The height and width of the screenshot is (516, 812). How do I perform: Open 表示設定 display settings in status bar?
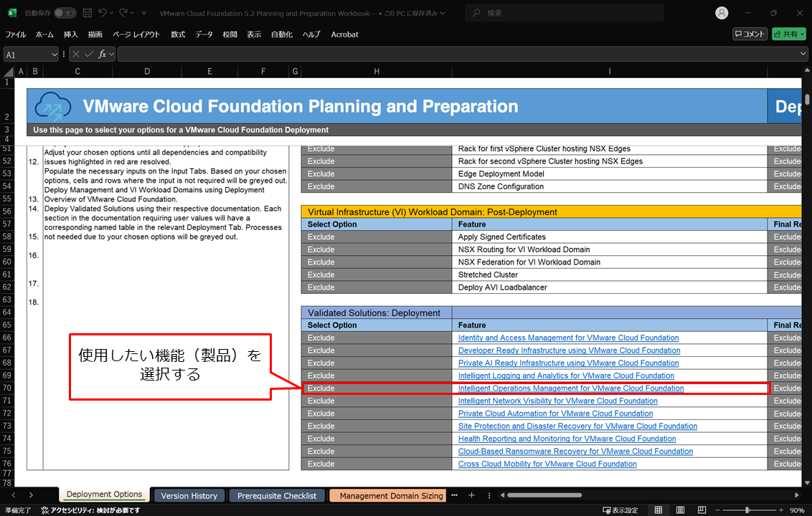click(x=620, y=510)
